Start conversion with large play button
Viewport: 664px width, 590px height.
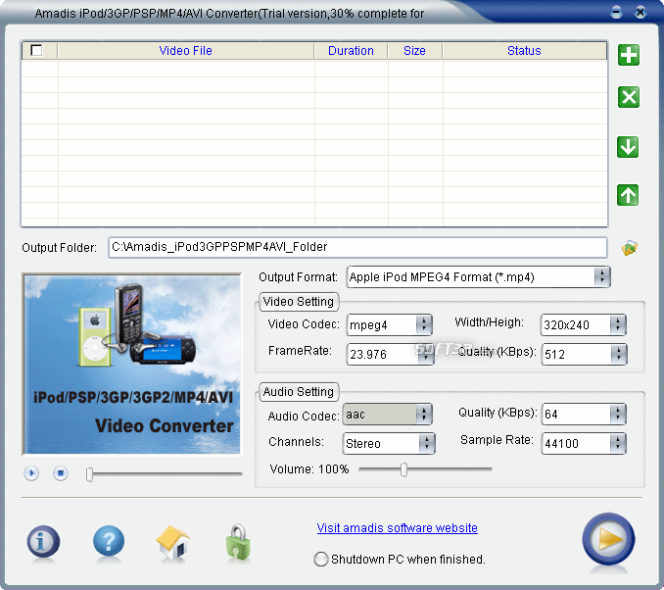coord(609,539)
